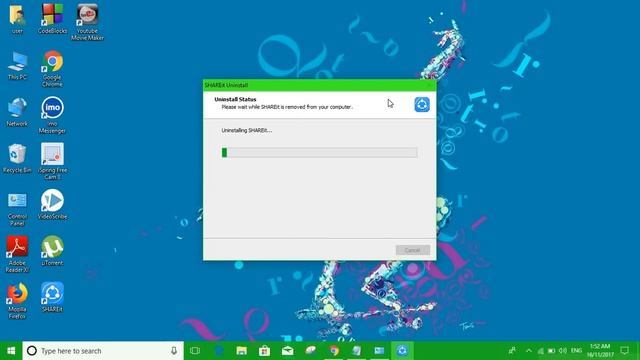This screenshot has width=640, height=360.
Task: Click the SHAREit Uninstall title bar
Action: click(x=320, y=85)
